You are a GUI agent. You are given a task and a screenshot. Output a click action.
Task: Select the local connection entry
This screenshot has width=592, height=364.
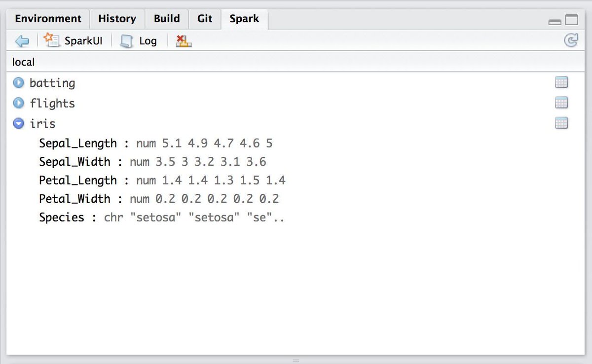coord(23,62)
